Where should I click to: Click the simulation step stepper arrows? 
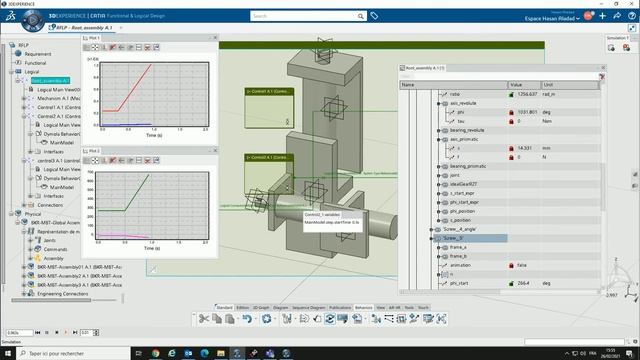[96, 333]
